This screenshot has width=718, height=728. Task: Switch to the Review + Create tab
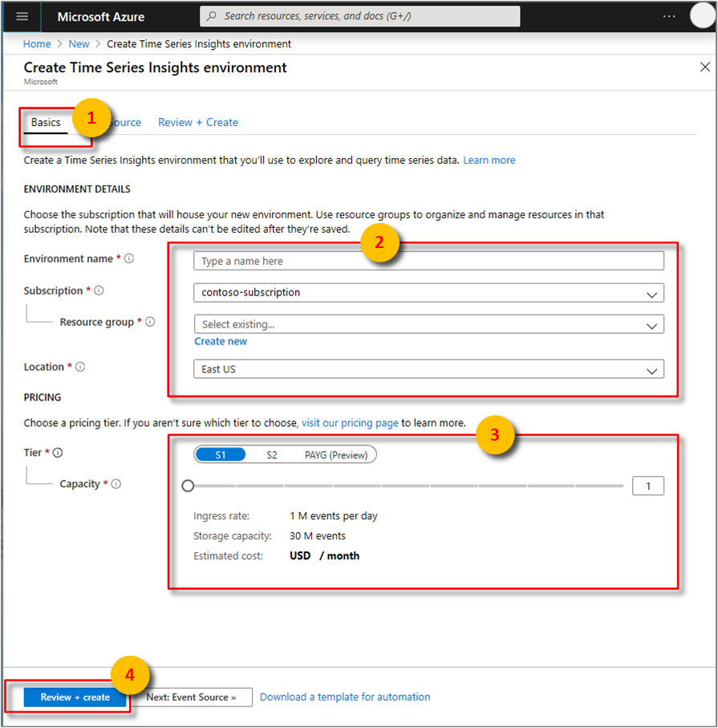(x=197, y=122)
